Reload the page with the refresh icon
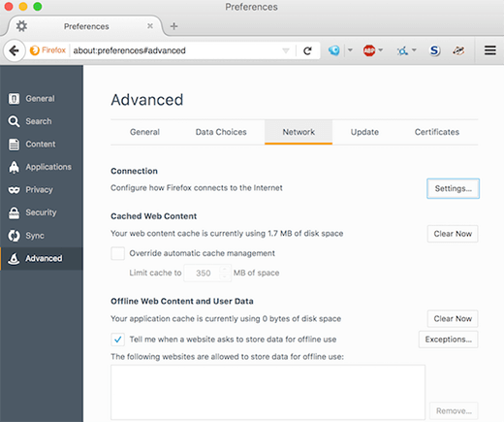The height and width of the screenshot is (422, 504). coord(307,50)
